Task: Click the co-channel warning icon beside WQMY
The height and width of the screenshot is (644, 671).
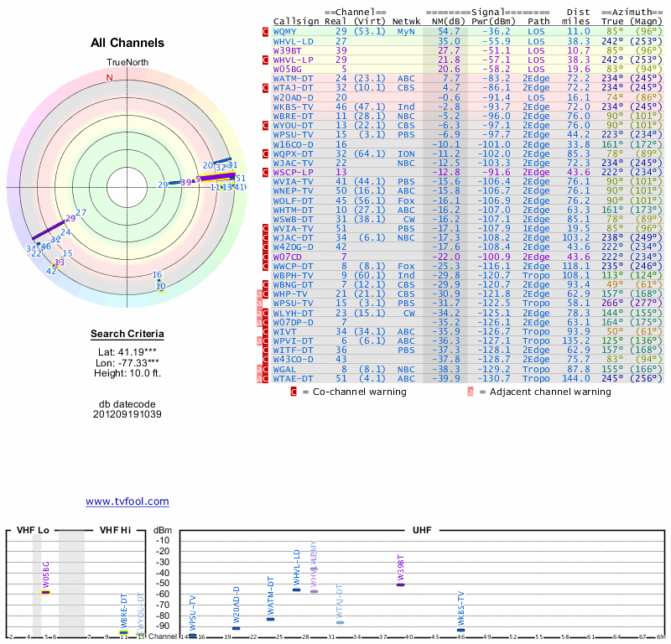Action: [266, 31]
